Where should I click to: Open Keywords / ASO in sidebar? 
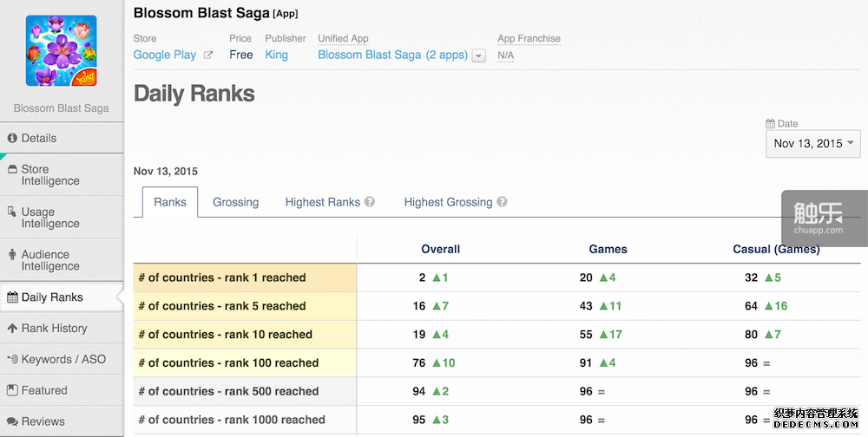click(x=62, y=359)
